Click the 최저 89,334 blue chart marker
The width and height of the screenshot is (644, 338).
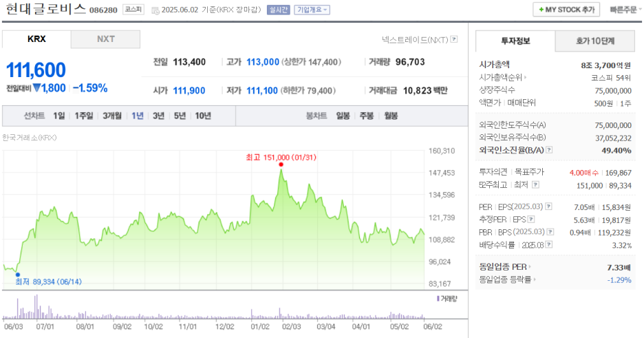point(18,275)
